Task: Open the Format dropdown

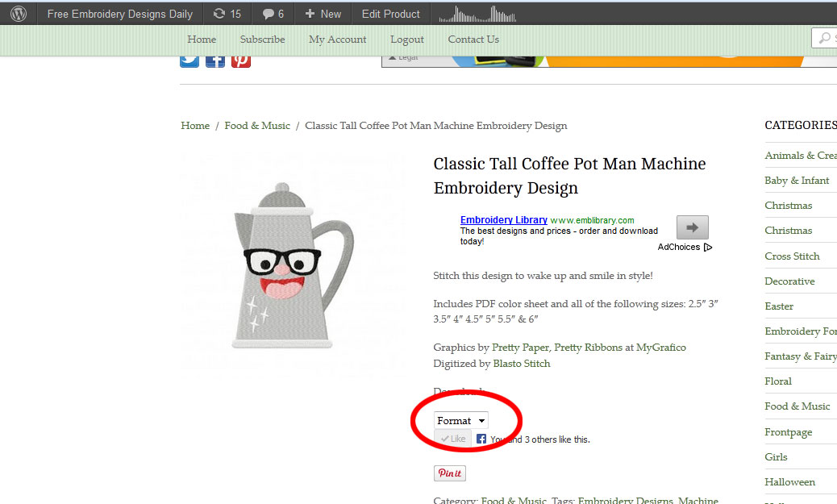Action: [461, 420]
